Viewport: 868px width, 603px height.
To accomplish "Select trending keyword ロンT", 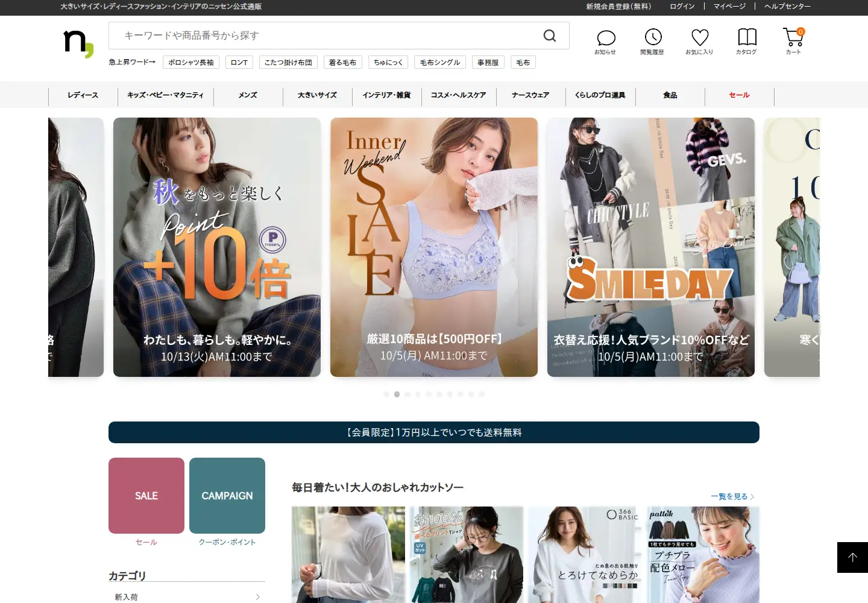I will pos(239,62).
